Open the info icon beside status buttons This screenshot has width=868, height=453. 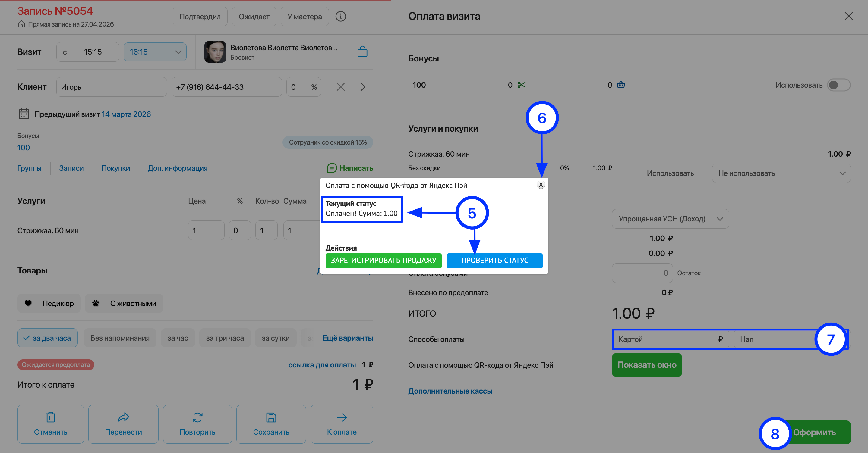341,17
